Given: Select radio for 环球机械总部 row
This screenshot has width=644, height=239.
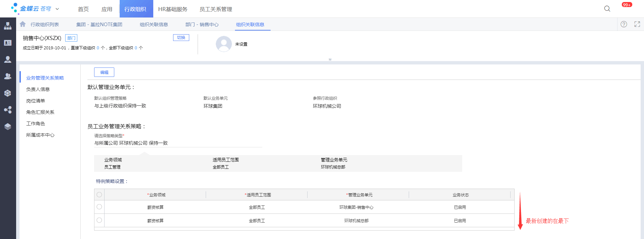Looking at the screenshot, I should (99, 220).
